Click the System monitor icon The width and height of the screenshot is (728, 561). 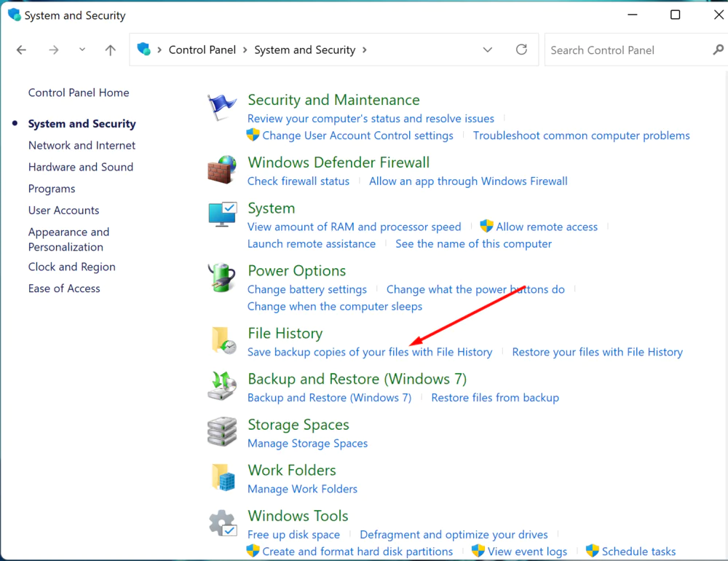click(x=222, y=216)
